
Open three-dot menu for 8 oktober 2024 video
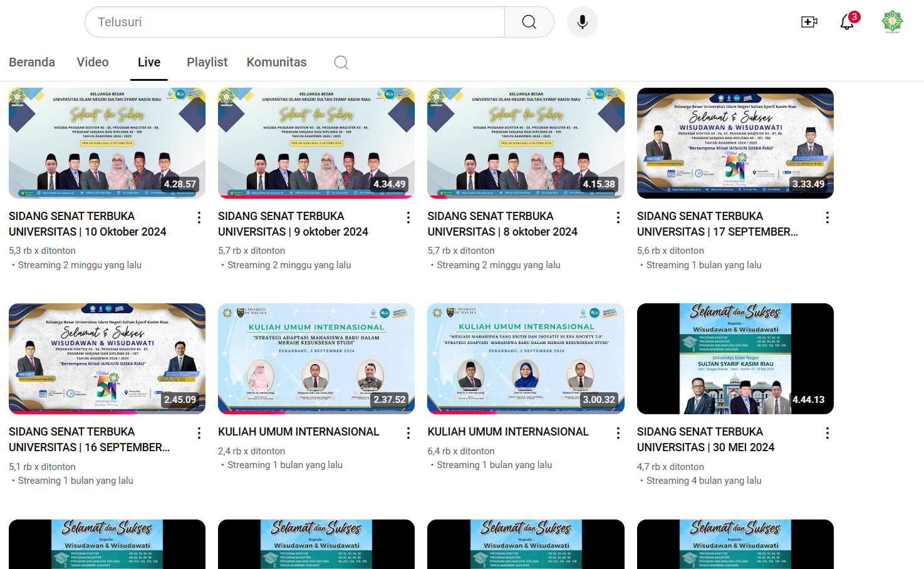[x=618, y=217]
